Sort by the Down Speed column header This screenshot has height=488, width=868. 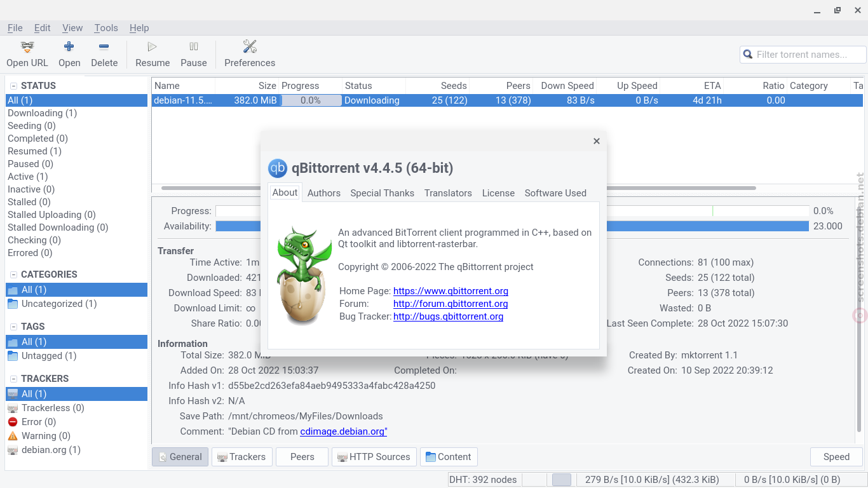[564, 86]
